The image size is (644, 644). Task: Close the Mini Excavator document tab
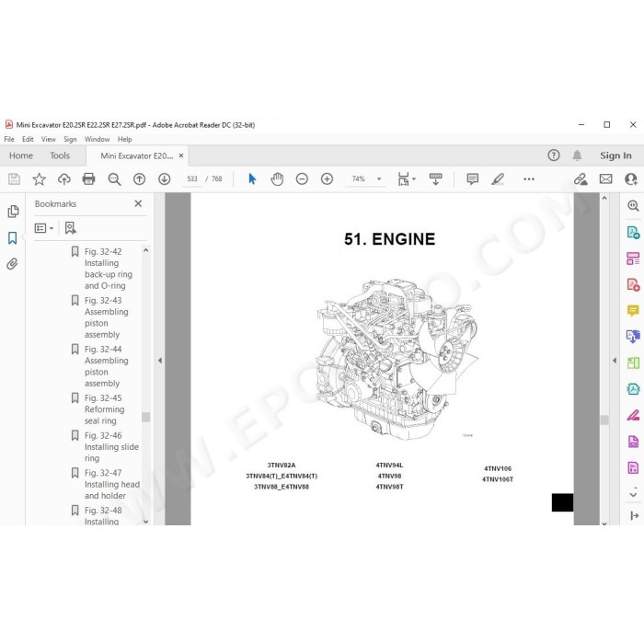point(181,155)
